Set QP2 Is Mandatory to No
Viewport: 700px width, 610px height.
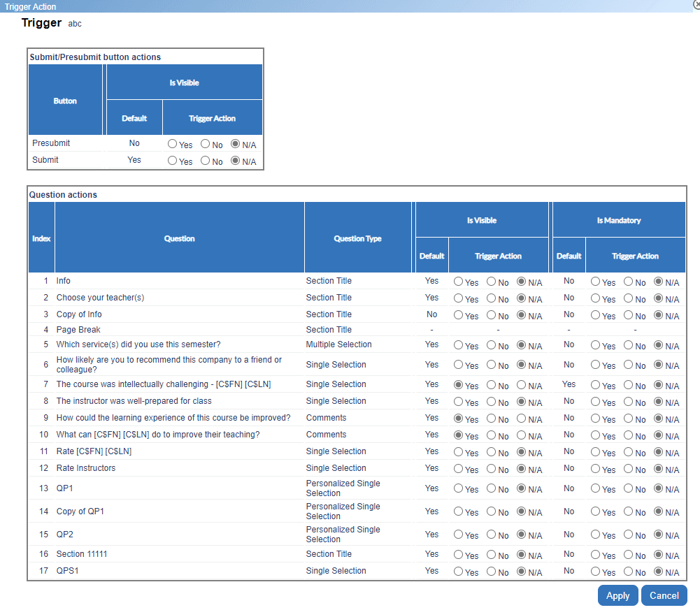[629, 534]
